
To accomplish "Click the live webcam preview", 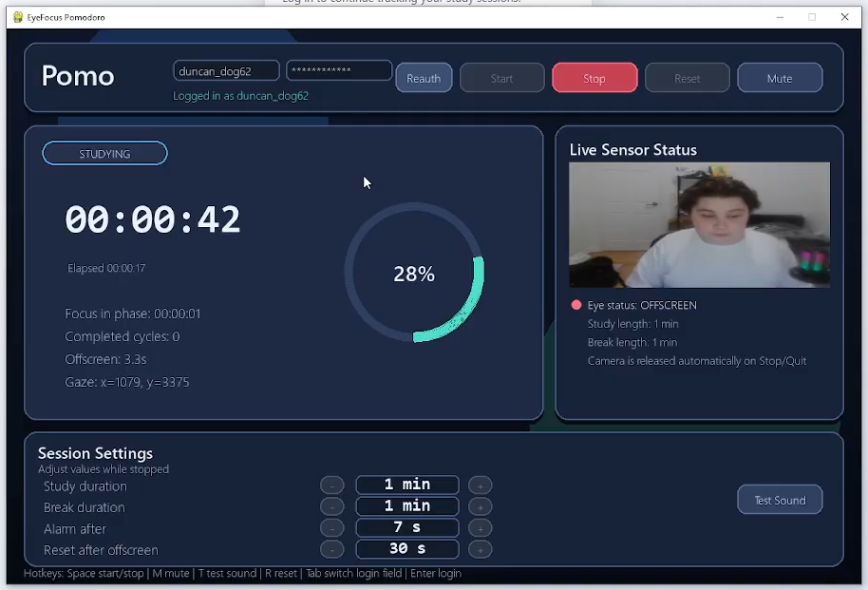I will pos(699,225).
